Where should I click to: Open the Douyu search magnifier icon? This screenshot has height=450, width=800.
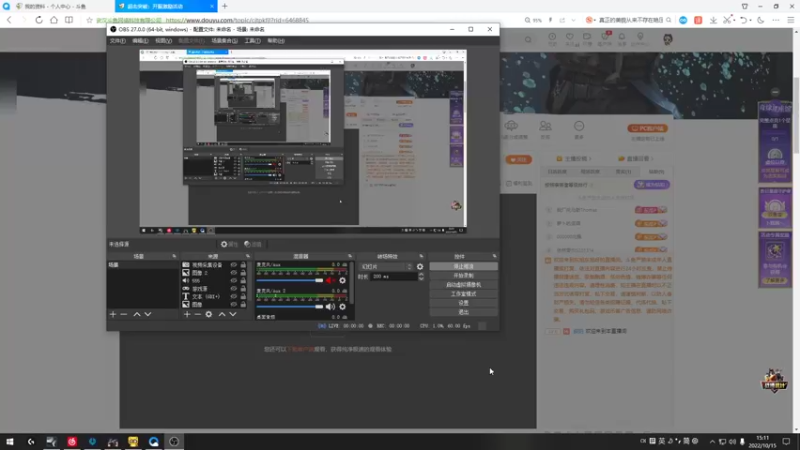(528, 39)
